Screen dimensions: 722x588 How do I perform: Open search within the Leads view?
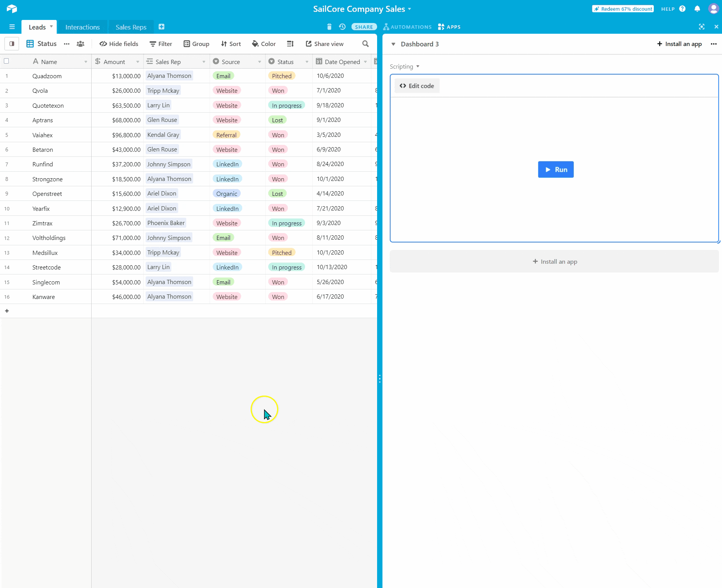tap(365, 44)
